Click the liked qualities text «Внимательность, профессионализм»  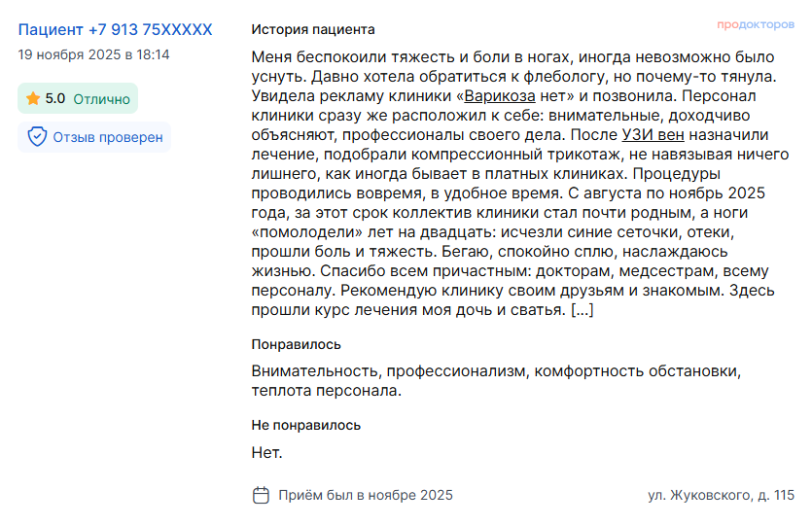(390, 370)
